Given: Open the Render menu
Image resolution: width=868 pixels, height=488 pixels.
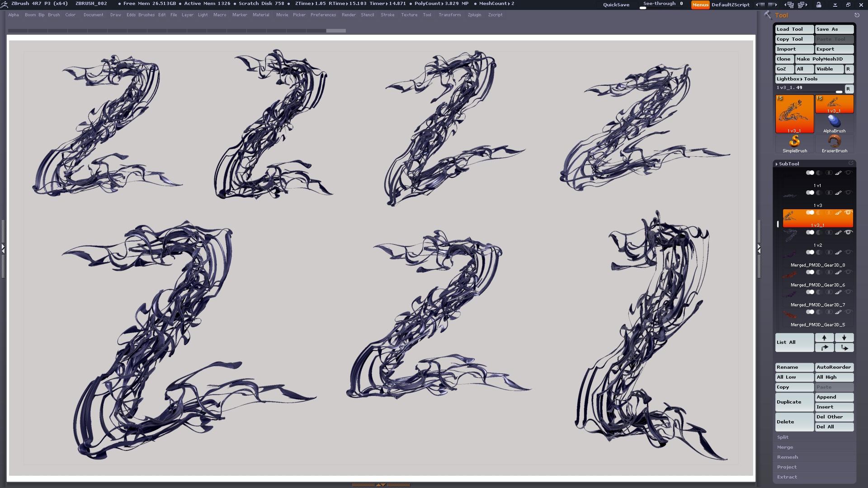Looking at the screenshot, I should click(x=348, y=15).
